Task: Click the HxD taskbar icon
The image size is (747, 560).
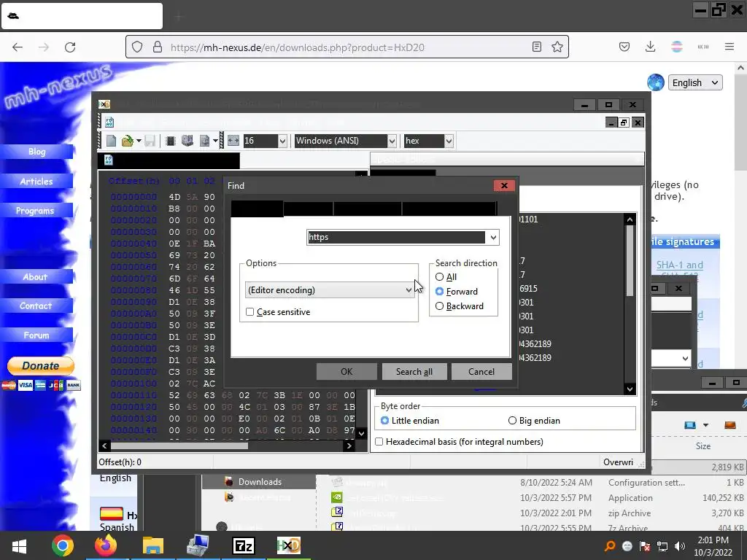Action: click(x=289, y=545)
